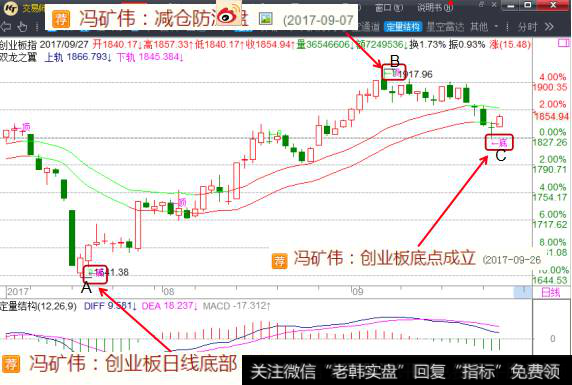
Task: Open the 其他 dropdown arrow
Action: 496,26
